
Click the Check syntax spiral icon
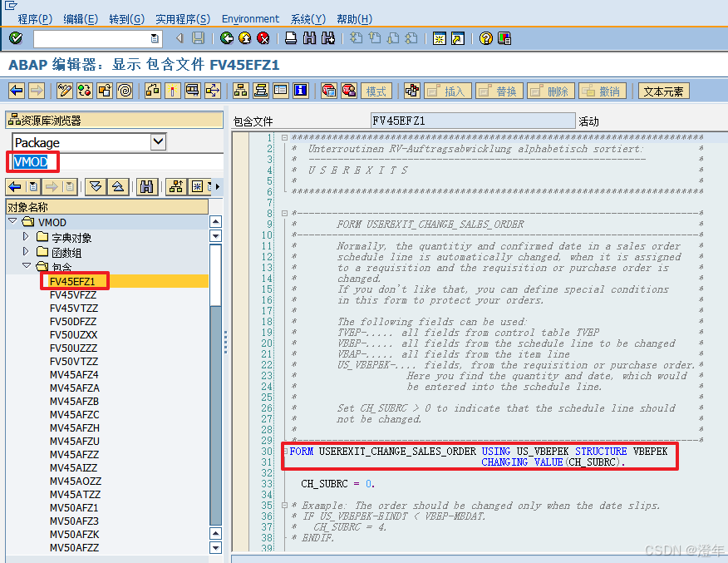[x=125, y=90]
